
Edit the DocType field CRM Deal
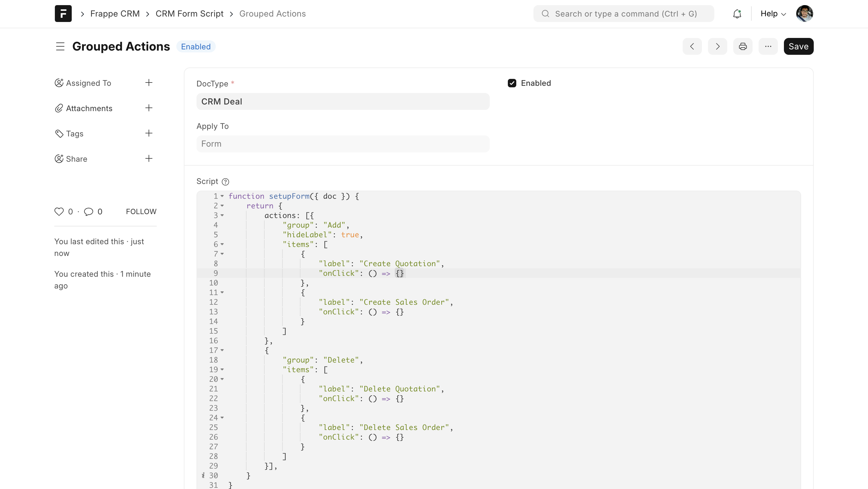343,102
